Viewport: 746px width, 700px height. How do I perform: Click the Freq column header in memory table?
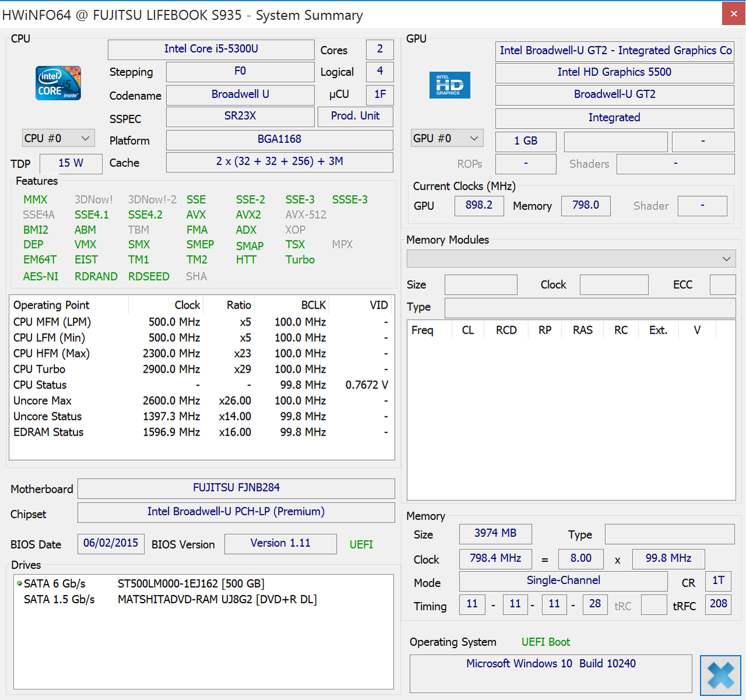tap(429, 330)
